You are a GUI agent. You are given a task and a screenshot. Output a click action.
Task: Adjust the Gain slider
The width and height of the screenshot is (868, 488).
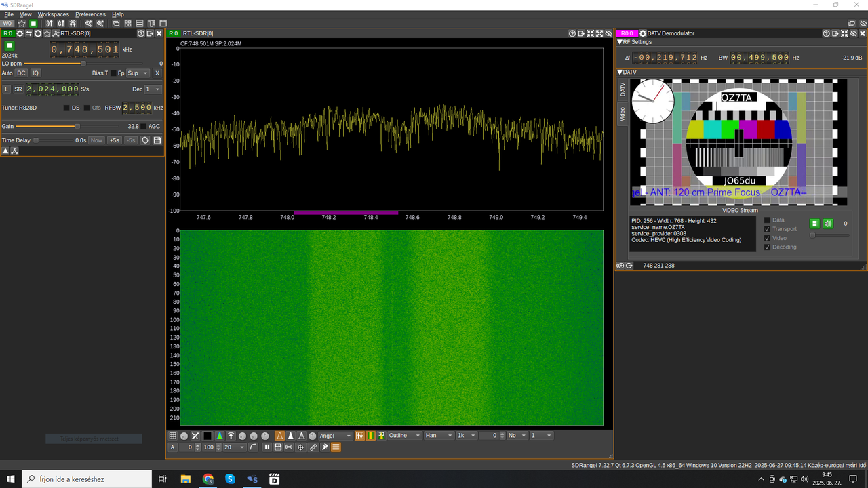coord(68,126)
